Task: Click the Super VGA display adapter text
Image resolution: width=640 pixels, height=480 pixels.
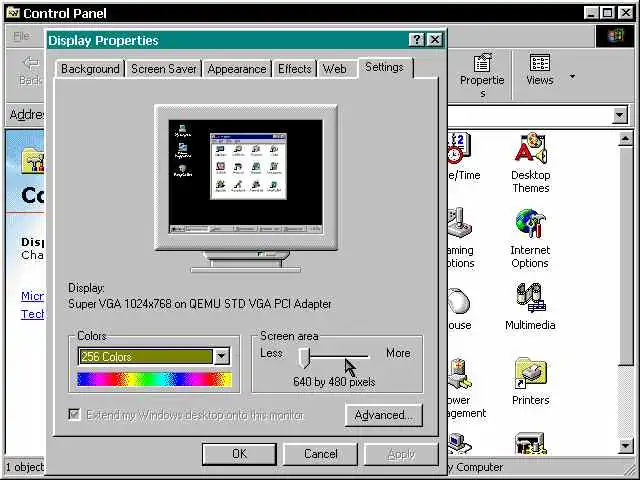Action: pos(200,304)
